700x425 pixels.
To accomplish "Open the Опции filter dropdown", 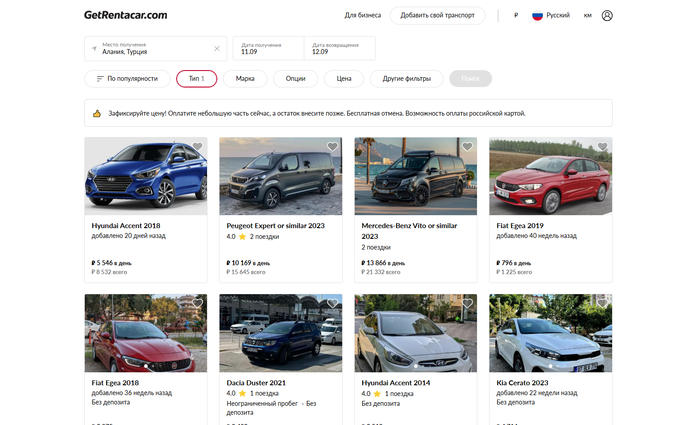I will (296, 79).
